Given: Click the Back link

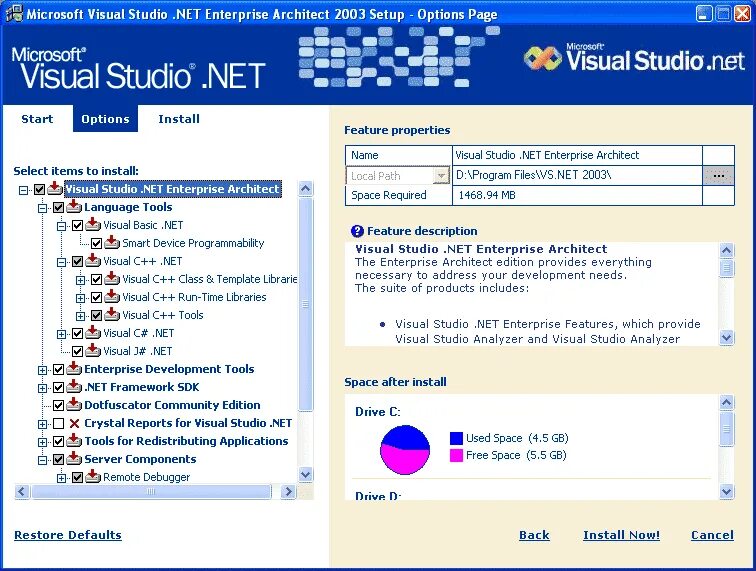Looking at the screenshot, I should coord(534,535).
